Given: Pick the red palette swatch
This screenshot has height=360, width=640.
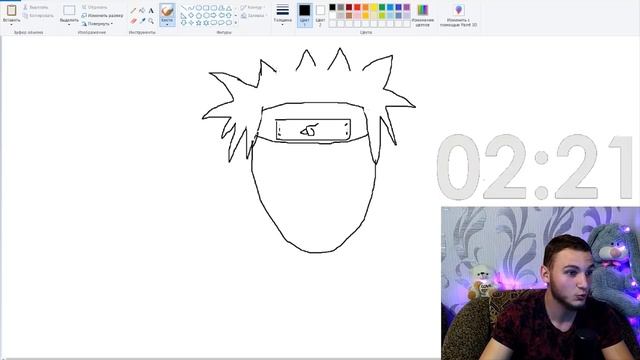Looking at the screenshot, I should click(x=357, y=7).
